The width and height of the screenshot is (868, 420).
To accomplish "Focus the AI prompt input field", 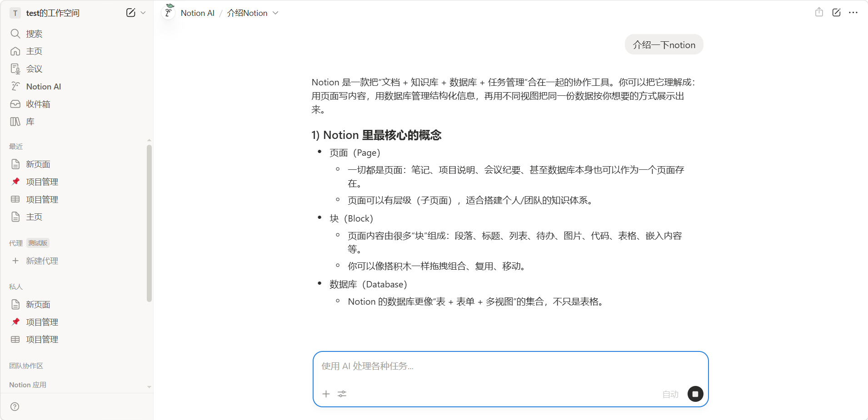I will pyautogui.click(x=509, y=366).
